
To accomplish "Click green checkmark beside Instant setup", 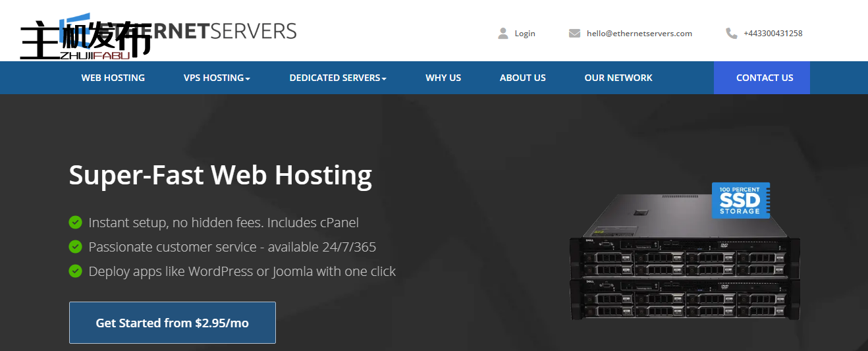I will pyautogui.click(x=76, y=223).
